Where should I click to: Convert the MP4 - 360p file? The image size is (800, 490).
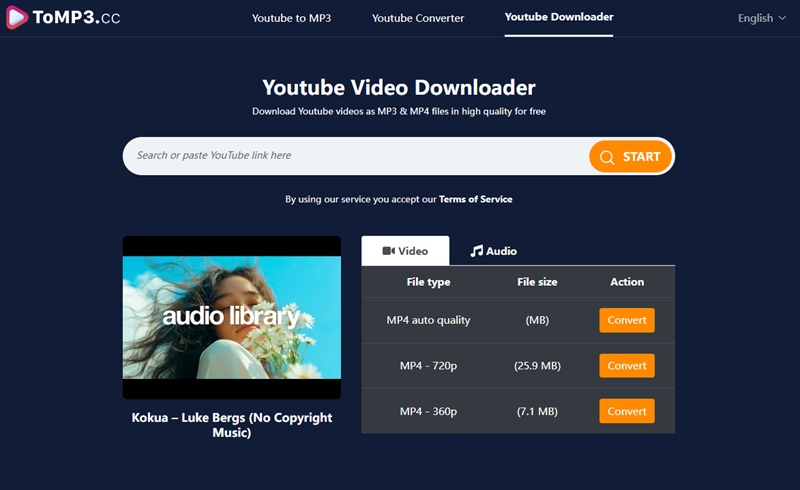(627, 411)
